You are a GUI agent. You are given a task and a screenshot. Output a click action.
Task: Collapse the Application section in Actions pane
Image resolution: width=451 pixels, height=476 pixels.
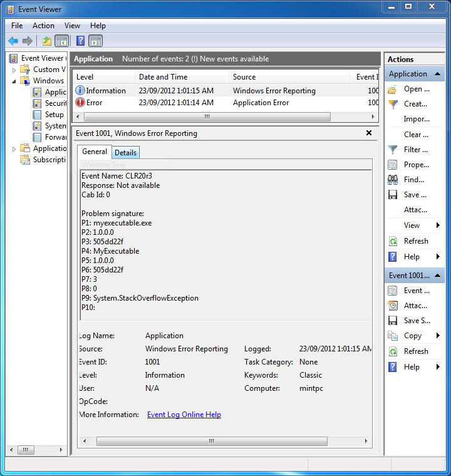coord(438,74)
